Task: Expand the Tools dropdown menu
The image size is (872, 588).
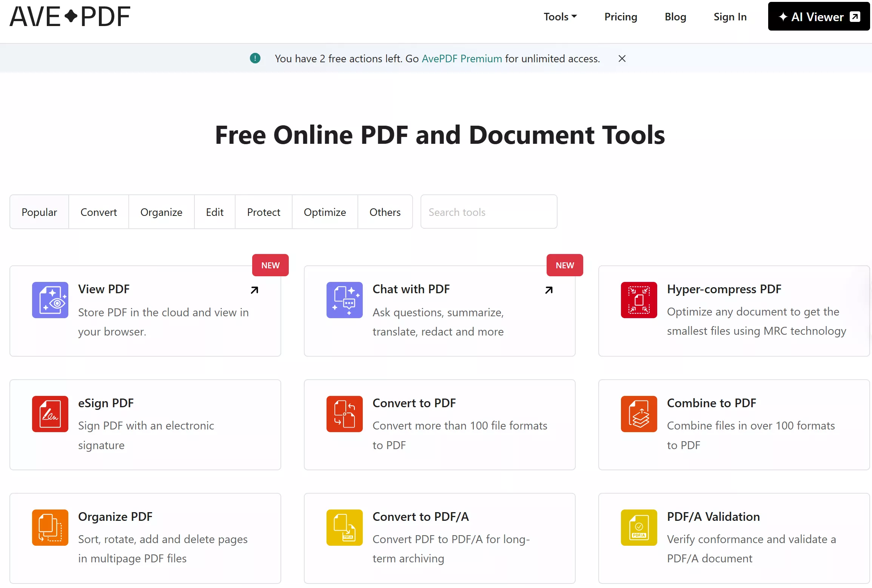Action: tap(560, 17)
